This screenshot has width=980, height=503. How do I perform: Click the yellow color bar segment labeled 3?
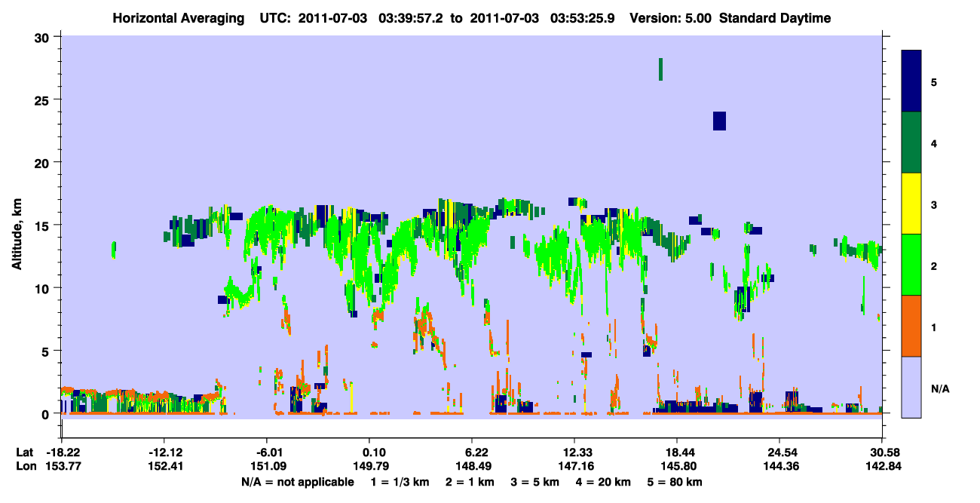pyautogui.click(x=911, y=204)
